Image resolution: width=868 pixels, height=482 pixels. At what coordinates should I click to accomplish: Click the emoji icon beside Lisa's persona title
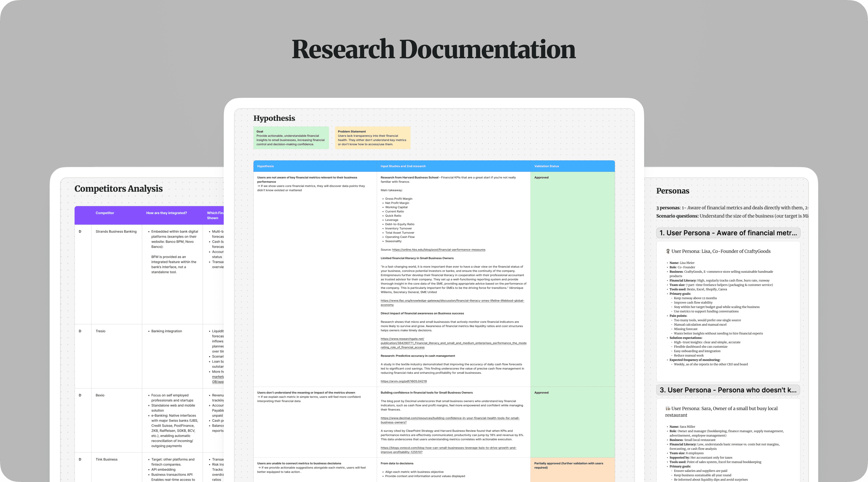point(667,252)
